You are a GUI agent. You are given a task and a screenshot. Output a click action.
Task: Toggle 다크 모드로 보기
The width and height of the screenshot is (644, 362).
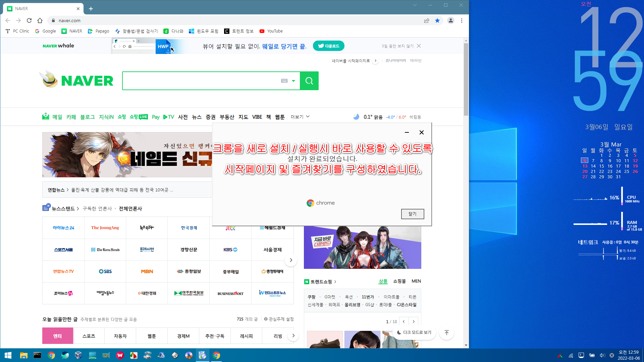click(414, 333)
